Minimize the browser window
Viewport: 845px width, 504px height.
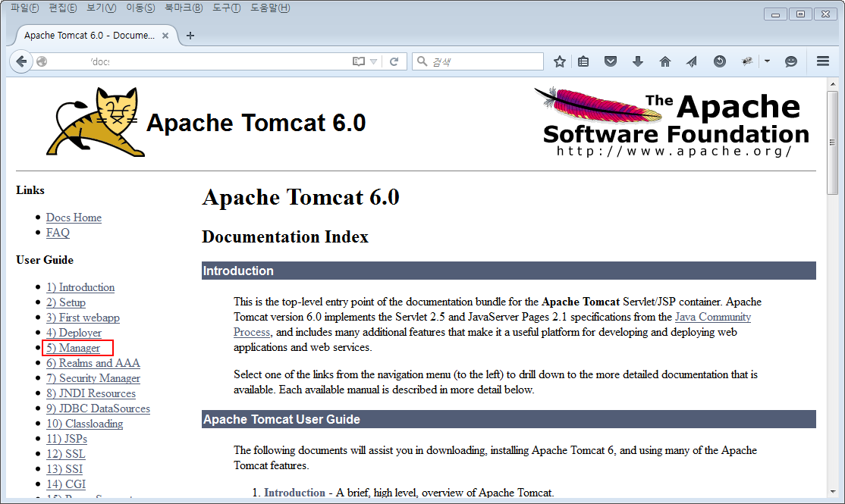pos(775,14)
